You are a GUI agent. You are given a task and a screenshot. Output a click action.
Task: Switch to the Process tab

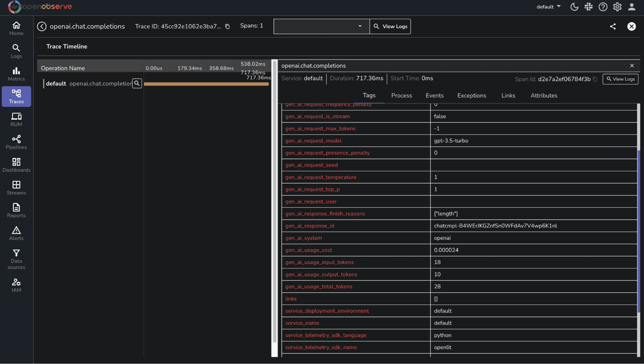click(x=401, y=95)
